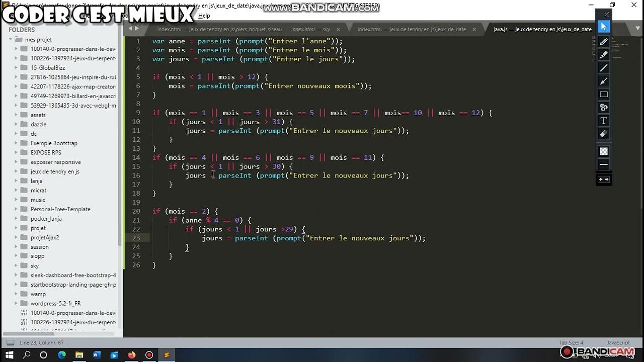This screenshot has height=362, width=644.
Task: Expand the 'assets' folder arrow
Action: click(16, 115)
